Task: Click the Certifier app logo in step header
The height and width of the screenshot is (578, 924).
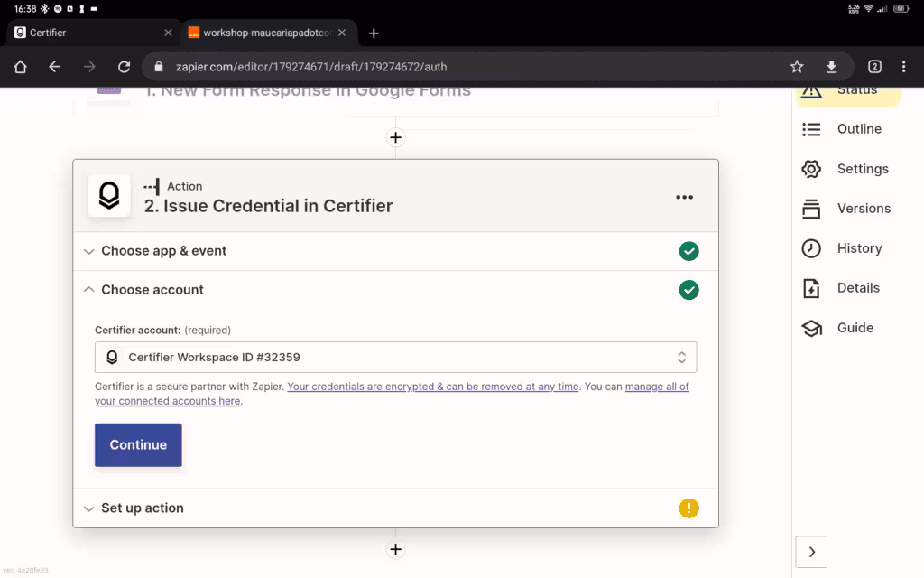Action: pos(109,195)
